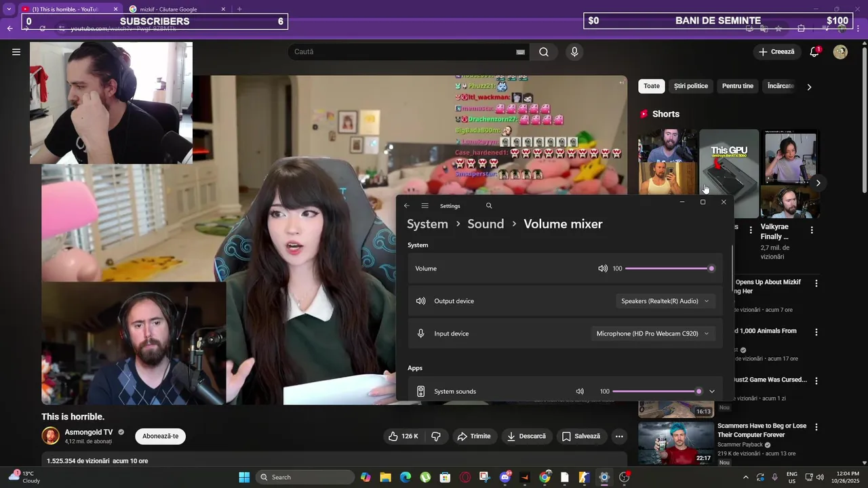Expand the System sounds app row
The image size is (868, 488).
point(712,391)
